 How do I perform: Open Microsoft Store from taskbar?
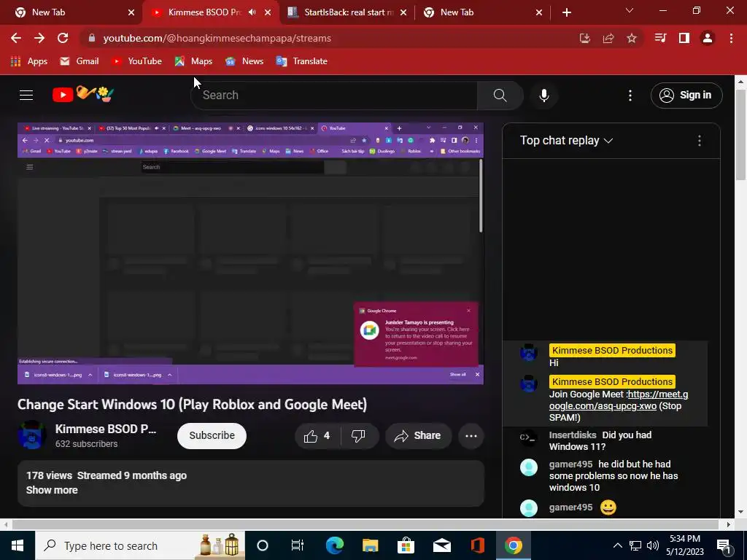pyautogui.click(x=406, y=545)
